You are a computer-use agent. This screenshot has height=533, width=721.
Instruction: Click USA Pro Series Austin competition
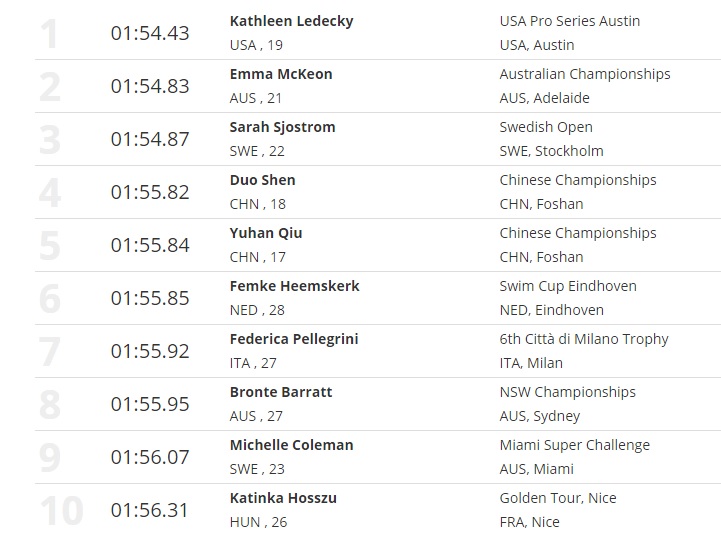tap(570, 21)
